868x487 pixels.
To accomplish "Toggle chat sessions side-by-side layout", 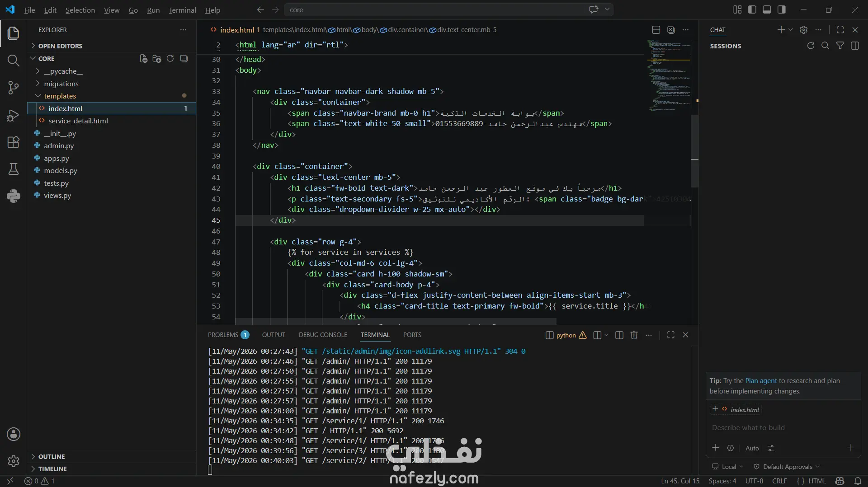I will [855, 46].
